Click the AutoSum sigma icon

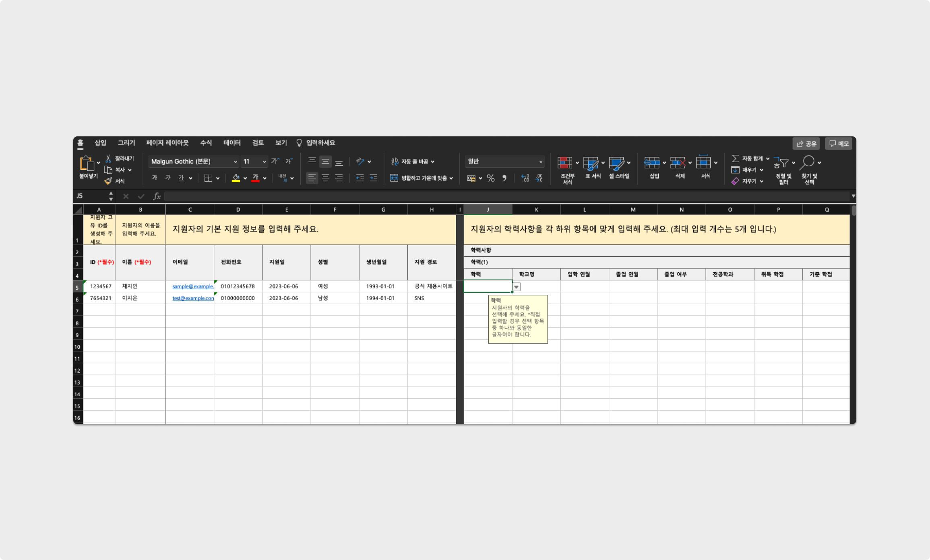[x=735, y=159]
